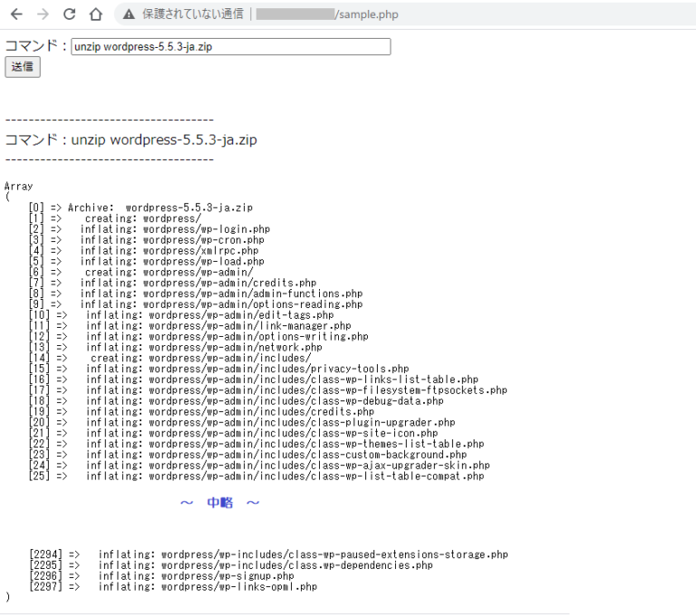The image size is (696, 616).
Task: Click the blue 中略 omission text
Action: [220, 503]
